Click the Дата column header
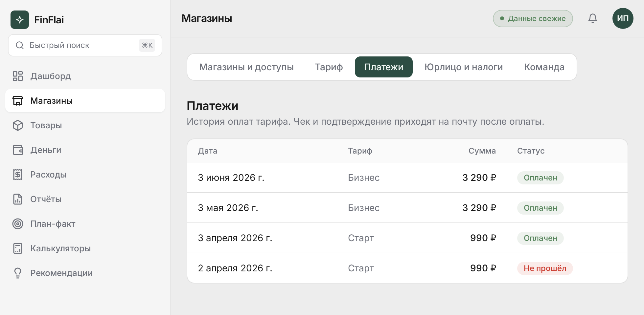Screen dimensions: 644x315 208,151
